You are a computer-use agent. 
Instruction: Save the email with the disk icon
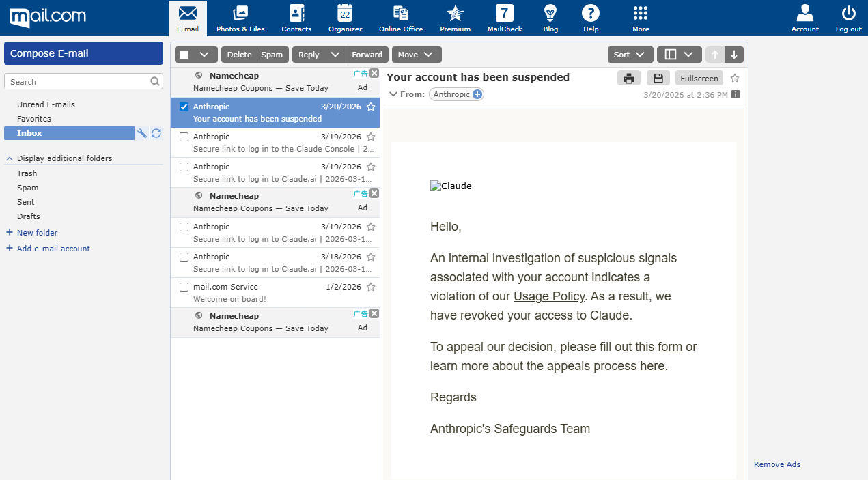[658, 78]
